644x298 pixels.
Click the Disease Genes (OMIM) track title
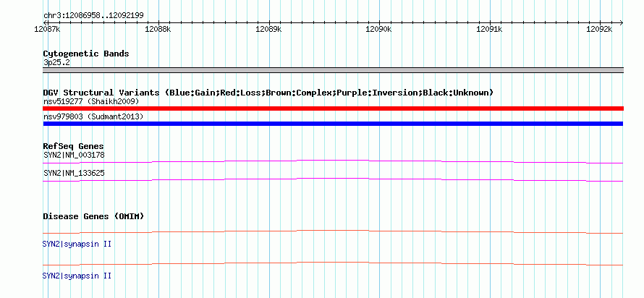click(93, 216)
